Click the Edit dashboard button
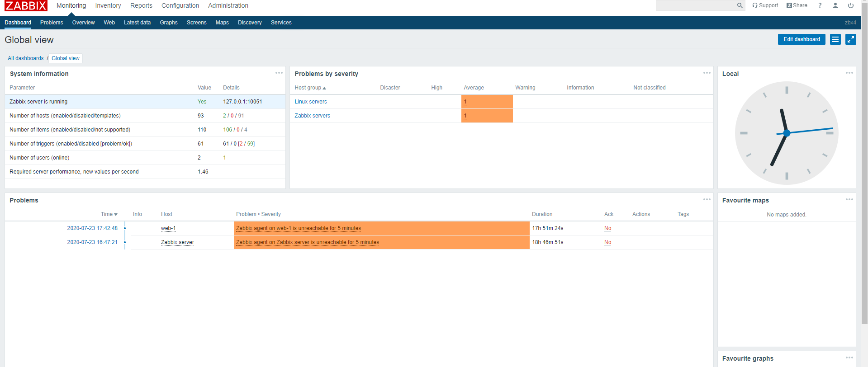The height and width of the screenshot is (367, 868). [x=802, y=39]
